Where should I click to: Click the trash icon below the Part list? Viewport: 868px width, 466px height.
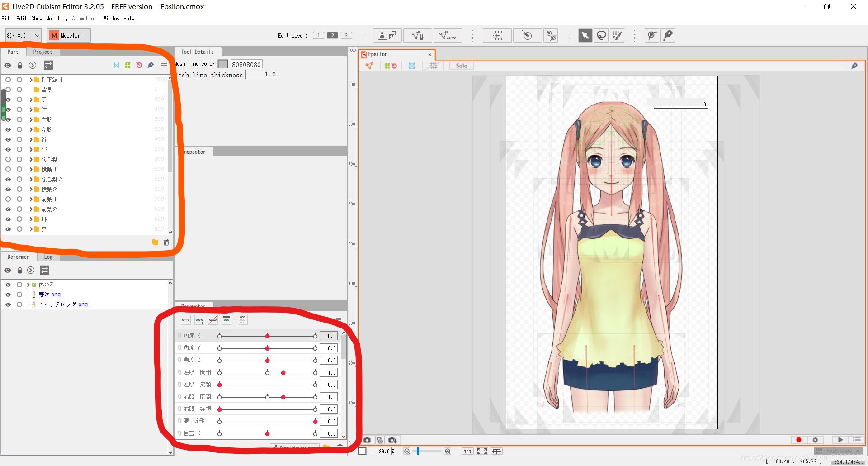(x=166, y=242)
